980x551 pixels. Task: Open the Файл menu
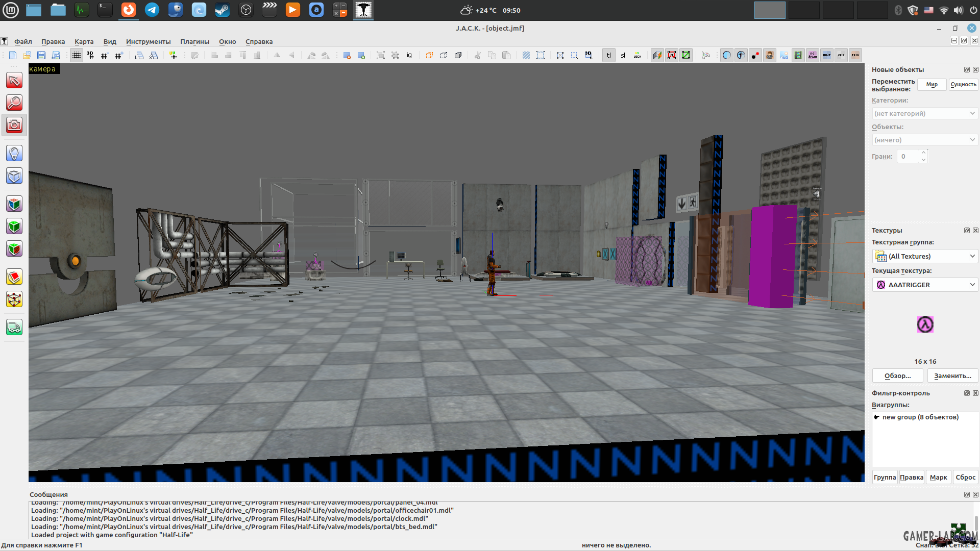coord(23,42)
